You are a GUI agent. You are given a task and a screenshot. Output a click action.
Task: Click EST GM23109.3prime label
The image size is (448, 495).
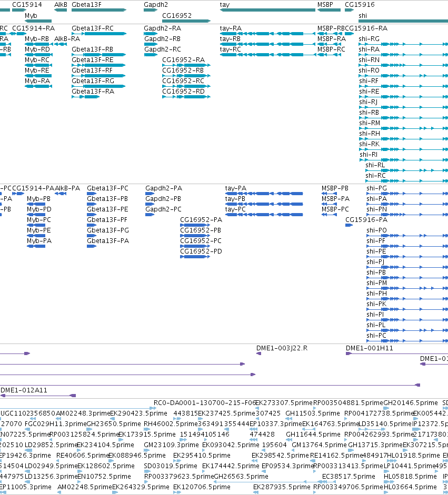pyautogui.click(x=171, y=445)
